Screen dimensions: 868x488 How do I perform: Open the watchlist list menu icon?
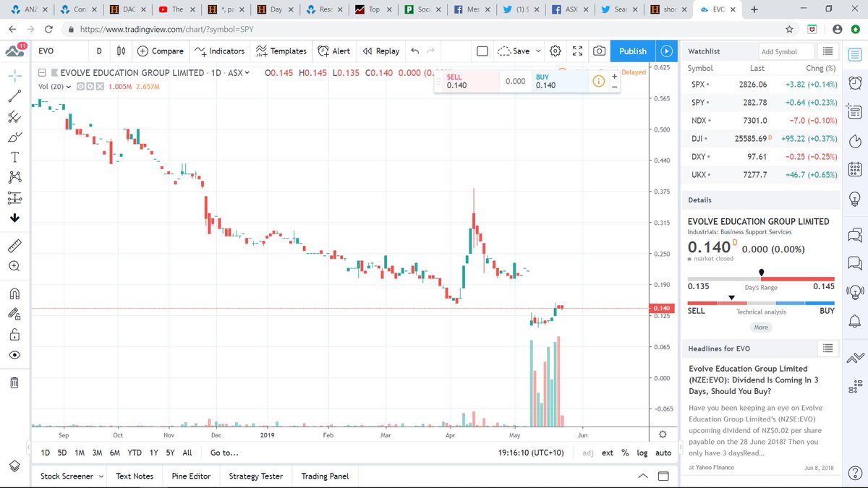827,51
